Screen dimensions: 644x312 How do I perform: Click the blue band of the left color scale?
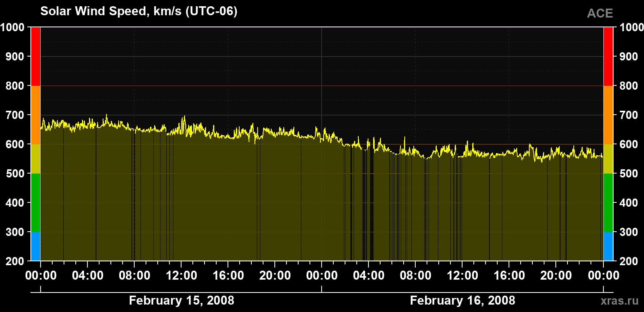(36, 246)
